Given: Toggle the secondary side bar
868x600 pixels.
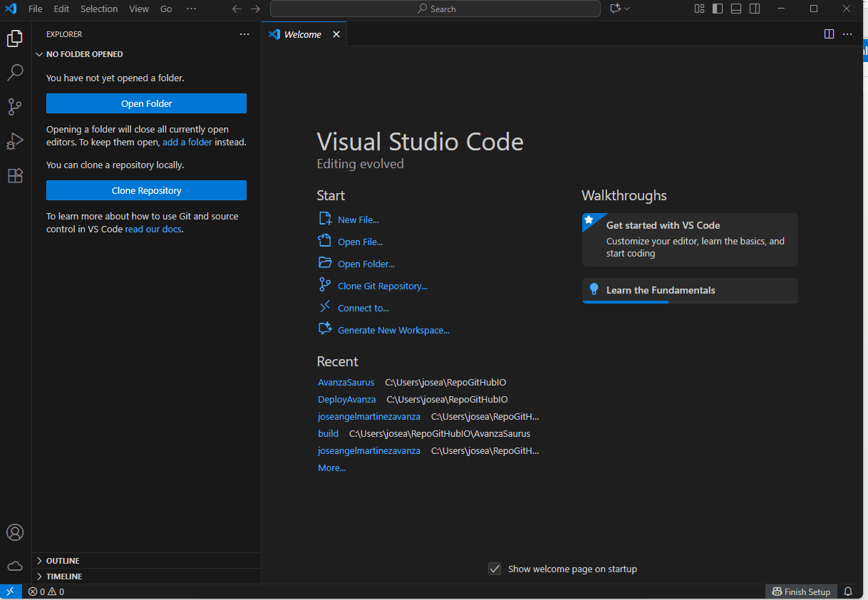Looking at the screenshot, I should click(755, 9).
